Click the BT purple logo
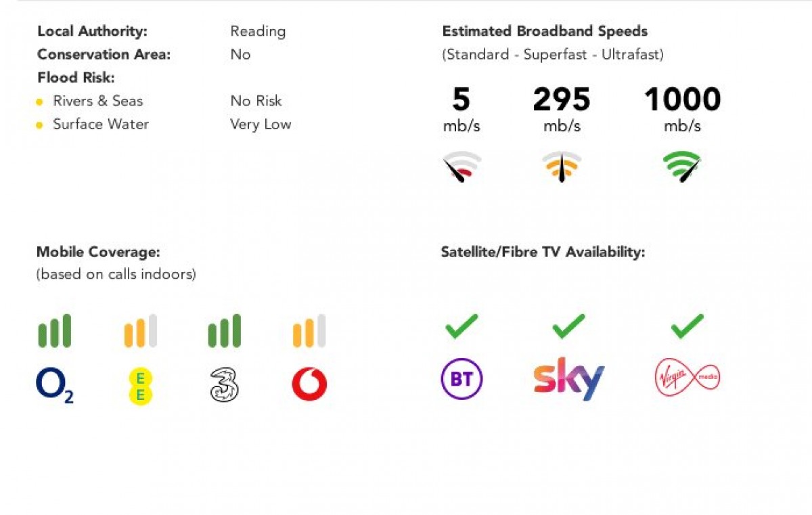 coord(461,379)
